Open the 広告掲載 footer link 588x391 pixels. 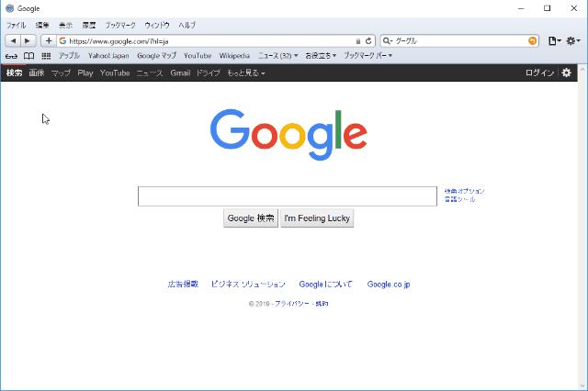pyautogui.click(x=183, y=285)
